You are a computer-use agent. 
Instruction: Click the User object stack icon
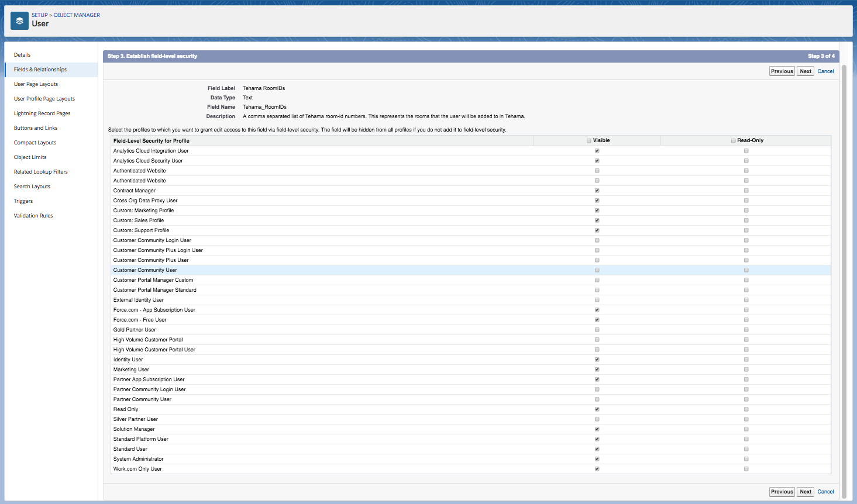(x=19, y=20)
